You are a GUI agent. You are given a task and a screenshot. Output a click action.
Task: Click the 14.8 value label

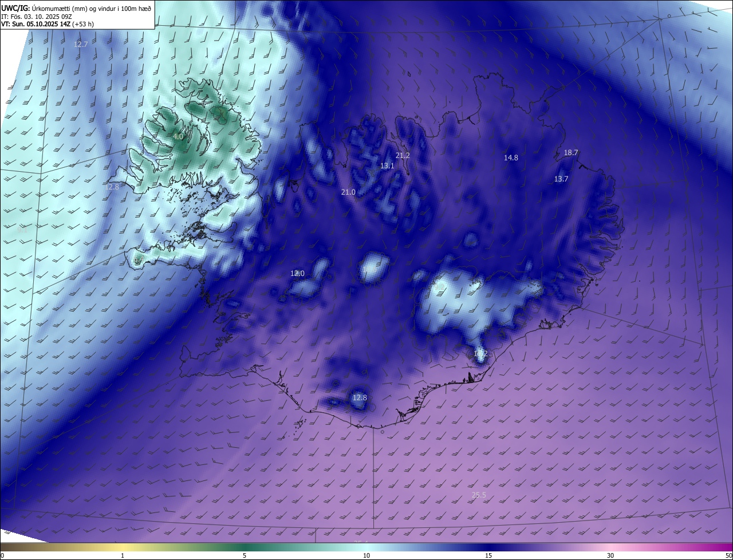(511, 157)
